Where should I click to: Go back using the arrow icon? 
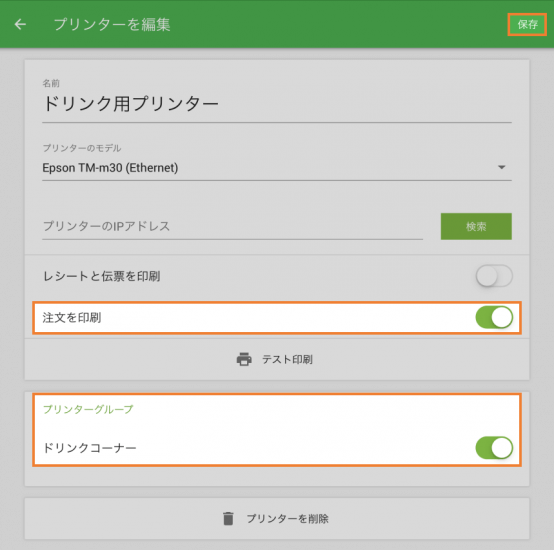tap(20, 24)
